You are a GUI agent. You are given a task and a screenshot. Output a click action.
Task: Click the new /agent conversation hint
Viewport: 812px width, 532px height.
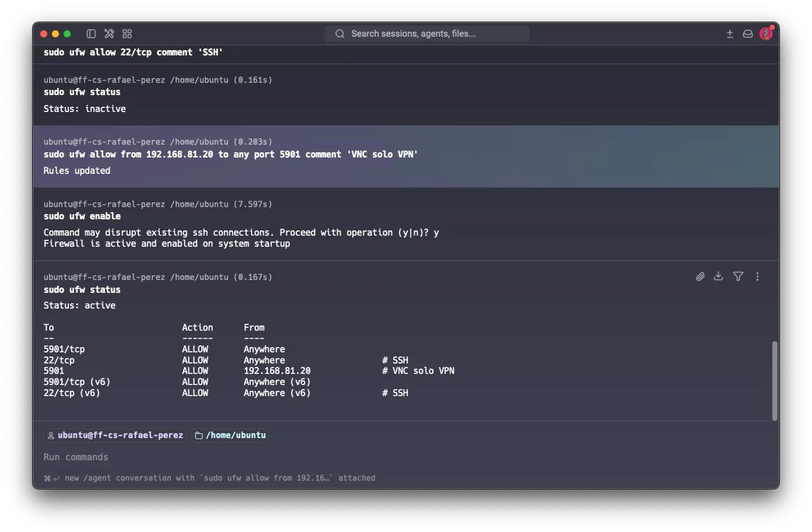(x=209, y=478)
